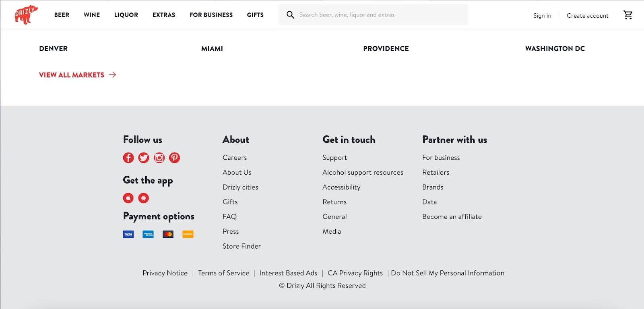Open the Liquor menu
The height and width of the screenshot is (309, 644).
[126, 15]
